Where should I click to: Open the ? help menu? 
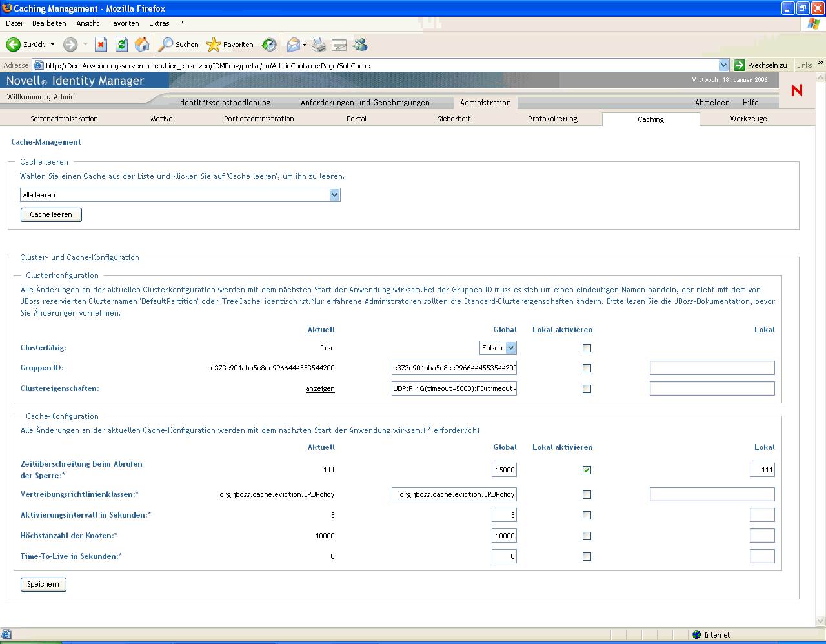[x=181, y=23]
